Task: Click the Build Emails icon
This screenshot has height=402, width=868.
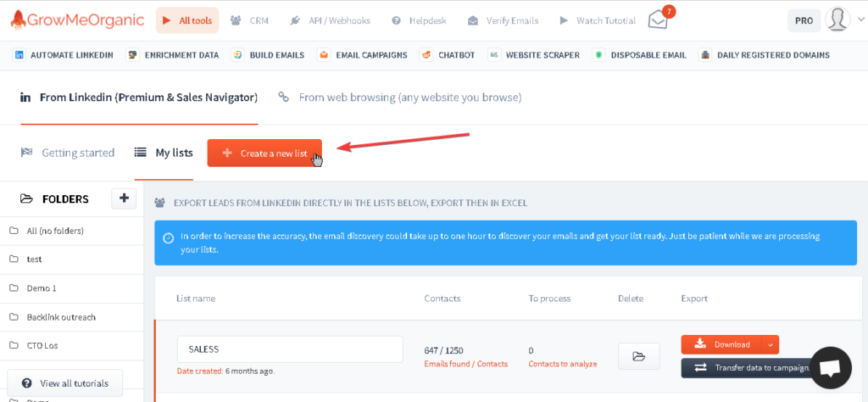Action: click(237, 55)
